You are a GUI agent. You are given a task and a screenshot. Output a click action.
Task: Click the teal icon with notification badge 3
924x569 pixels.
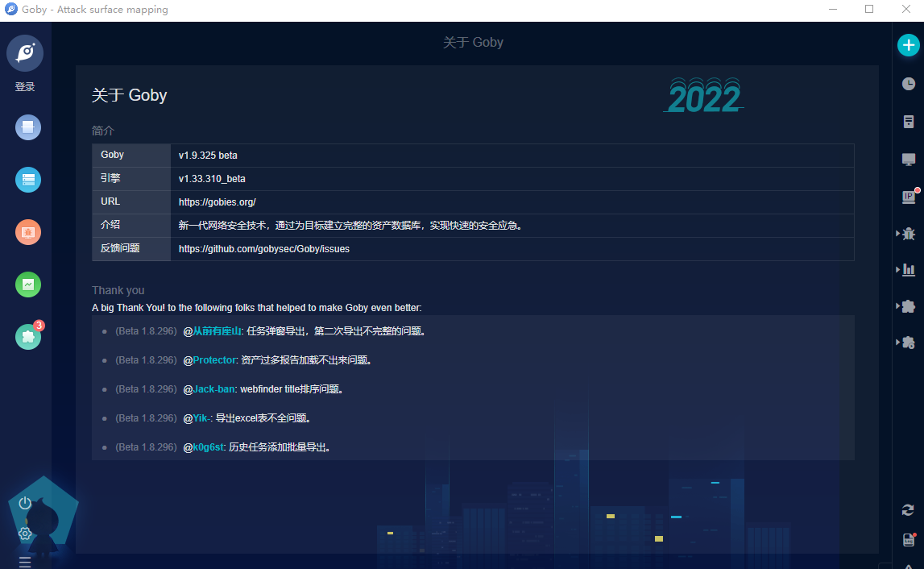[x=27, y=336]
